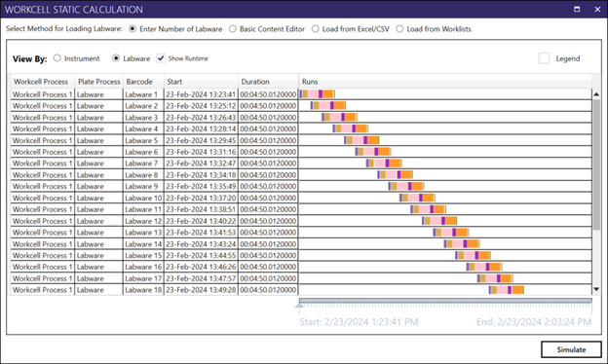This screenshot has height=364, width=608.
Task: Click the timeline start marker triangle
Action: pyautogui.click(x=299, y=306)
